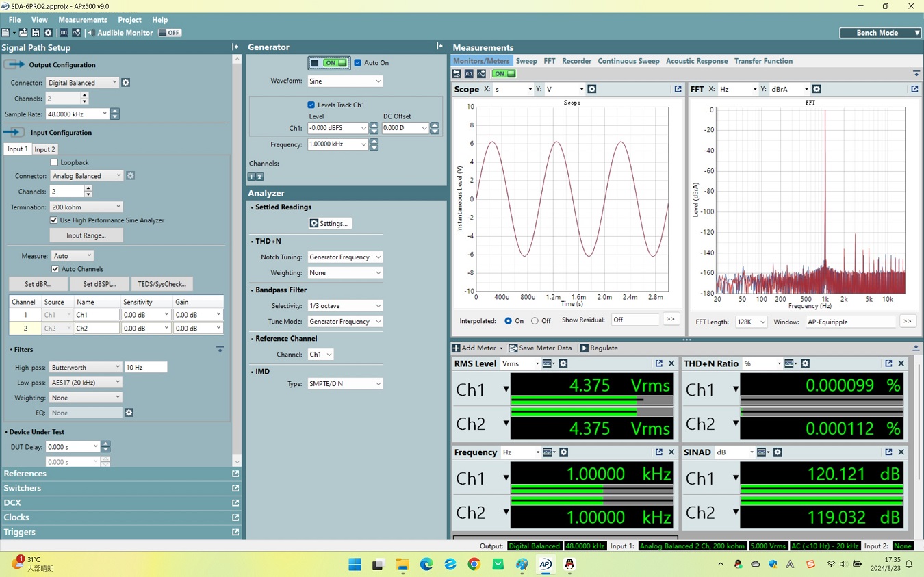Open the Termination 200 kohm dropdown
Image resolution: width=924 pixels, height=577 pixels.
coord(86,207)
